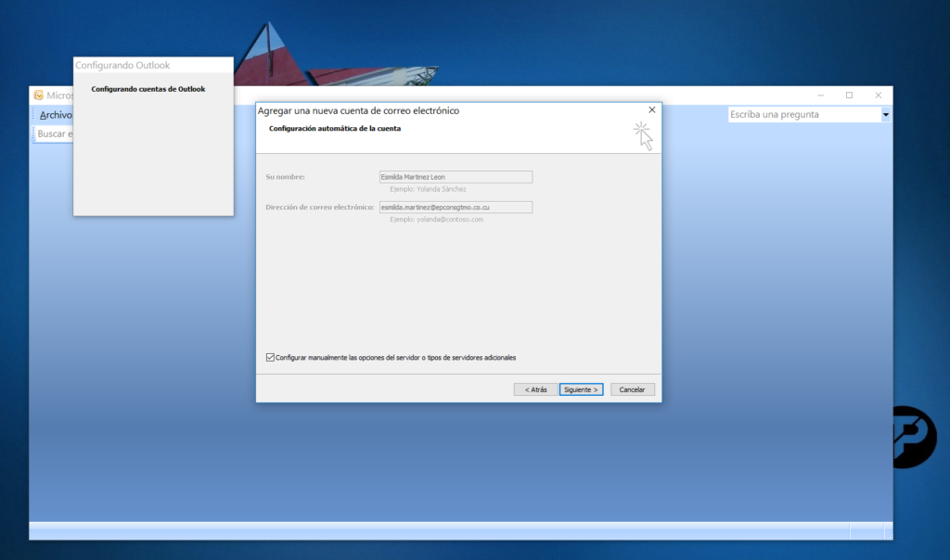Expand the Escriba una pregunta dropdown arrow

click(x=885, y=115)
